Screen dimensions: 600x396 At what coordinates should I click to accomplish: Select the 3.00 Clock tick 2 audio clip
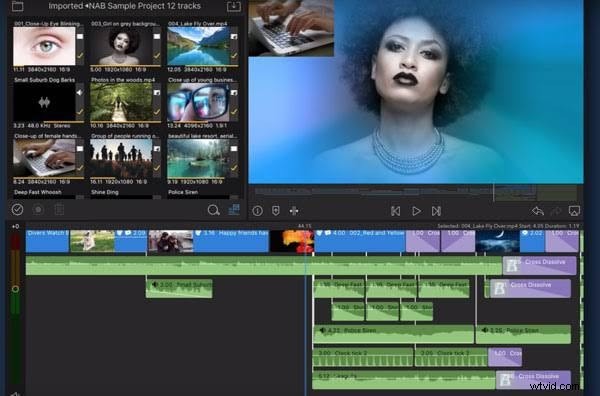click(x=363, y=357)
